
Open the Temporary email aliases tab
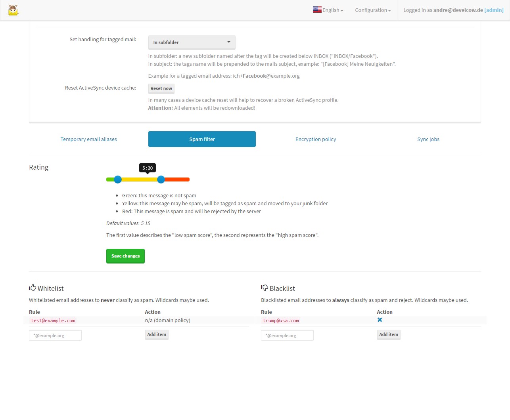click(x=88, y=139)
